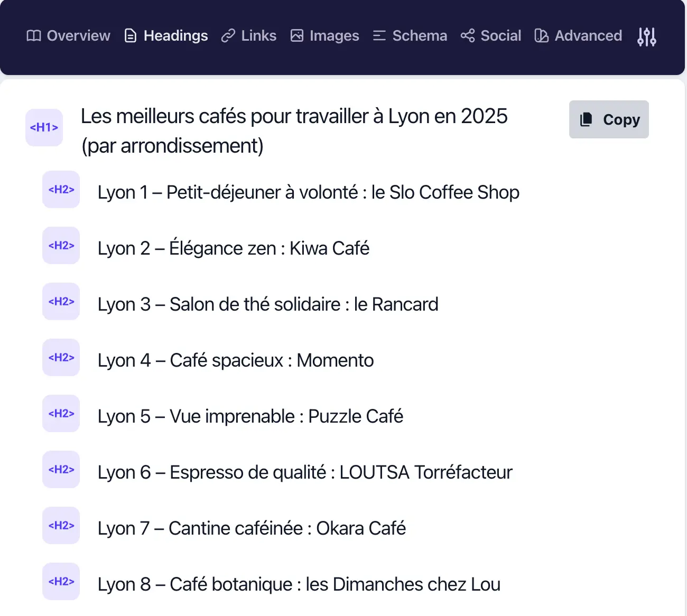
Task: Switch to the Overview tab
Action: (x=69, y=36)
